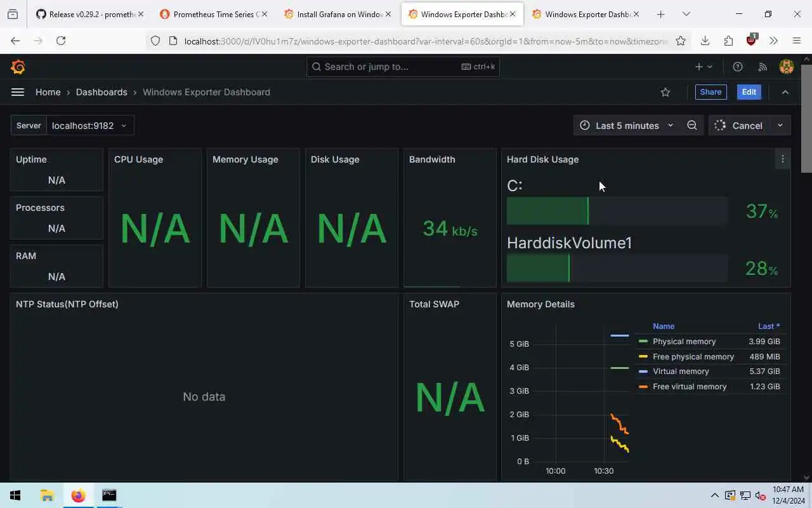Expand the add-new dropdown chevron
Screen dimensions: 812x508
710,67
